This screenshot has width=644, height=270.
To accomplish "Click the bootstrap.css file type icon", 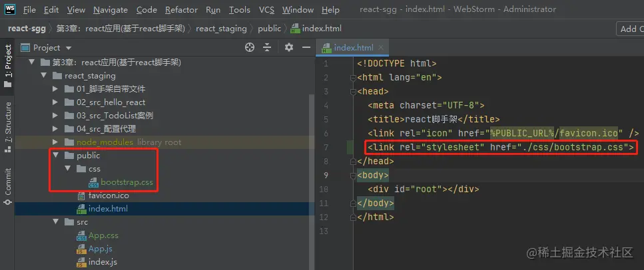I will point(93,182).
